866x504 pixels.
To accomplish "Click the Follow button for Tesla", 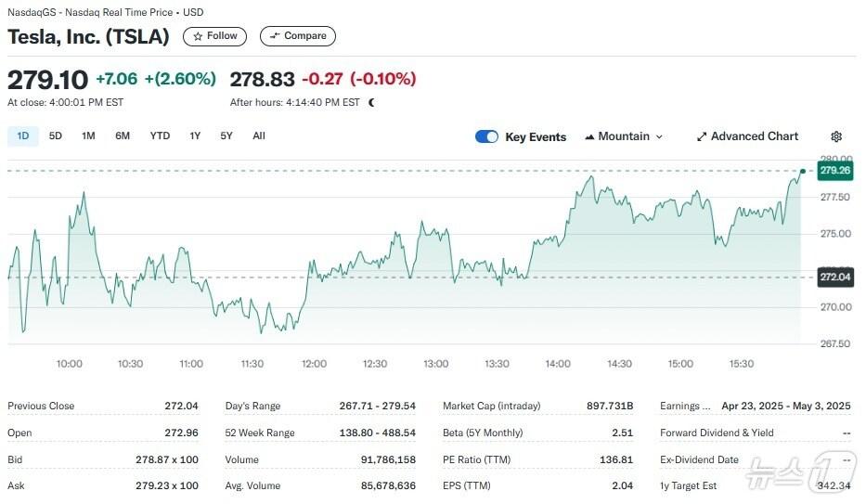I will pos(214,36).
